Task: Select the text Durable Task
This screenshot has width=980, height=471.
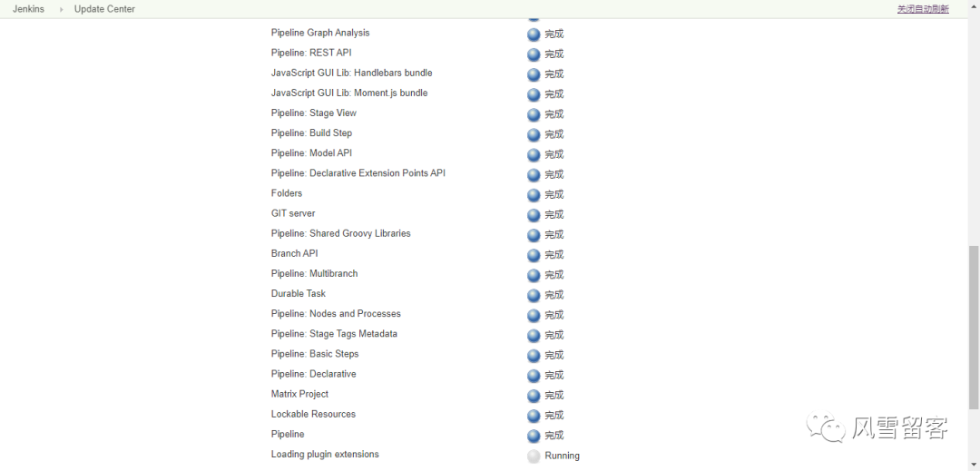Action: [299, 294]
